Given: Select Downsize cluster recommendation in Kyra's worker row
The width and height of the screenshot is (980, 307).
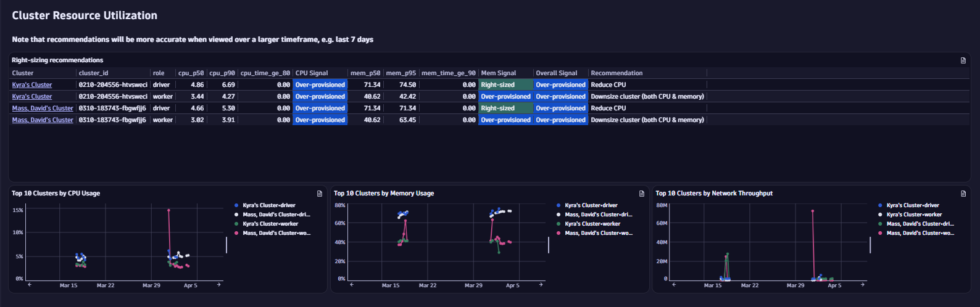Looking at the screenshot, I should click(647, 97).
